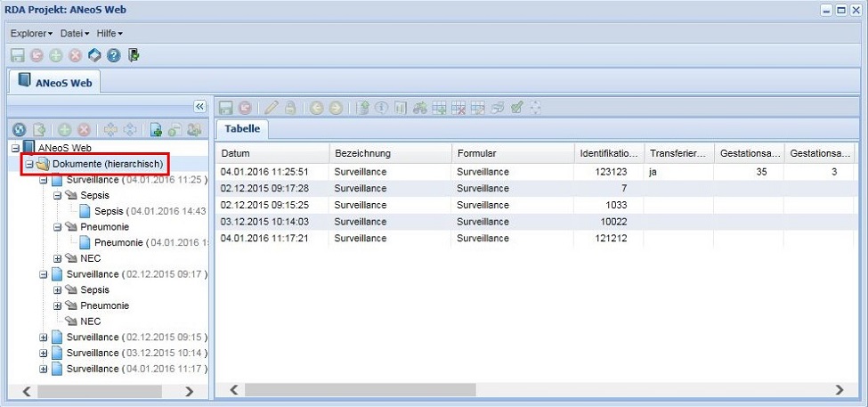Select the table row with identification 10022

click(534, 222)
